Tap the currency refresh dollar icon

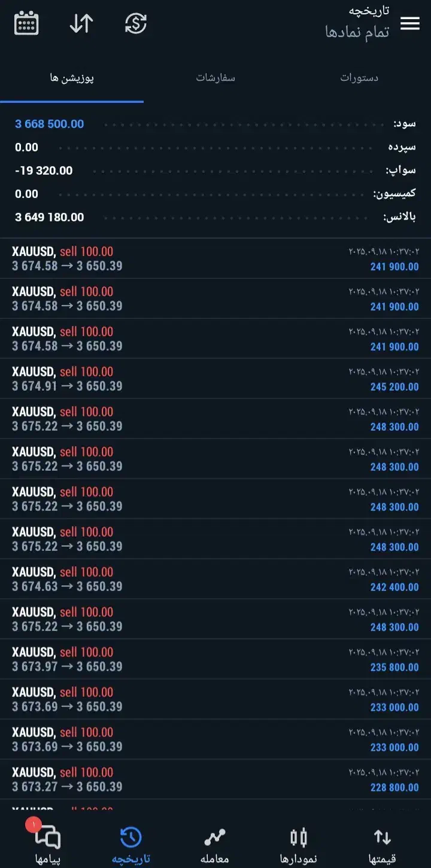[x=136, y=24]
